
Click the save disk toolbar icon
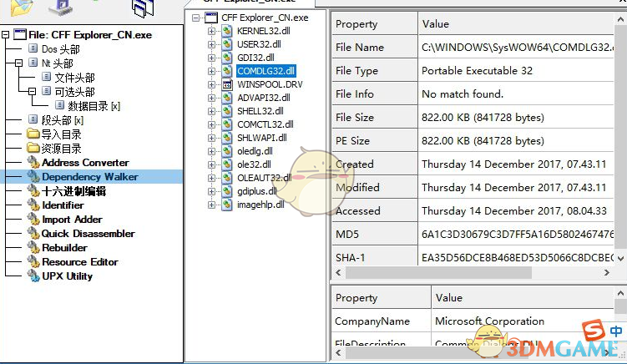[60, 8]
